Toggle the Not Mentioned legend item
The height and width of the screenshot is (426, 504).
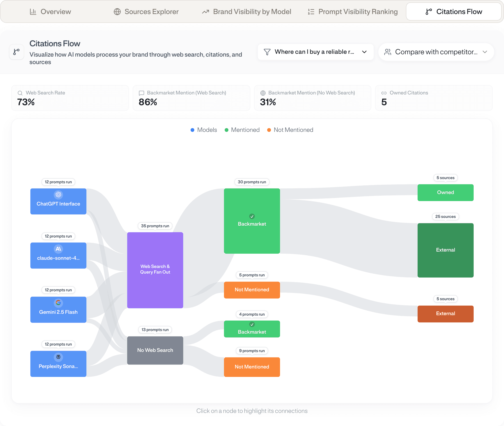pos(290,130)
